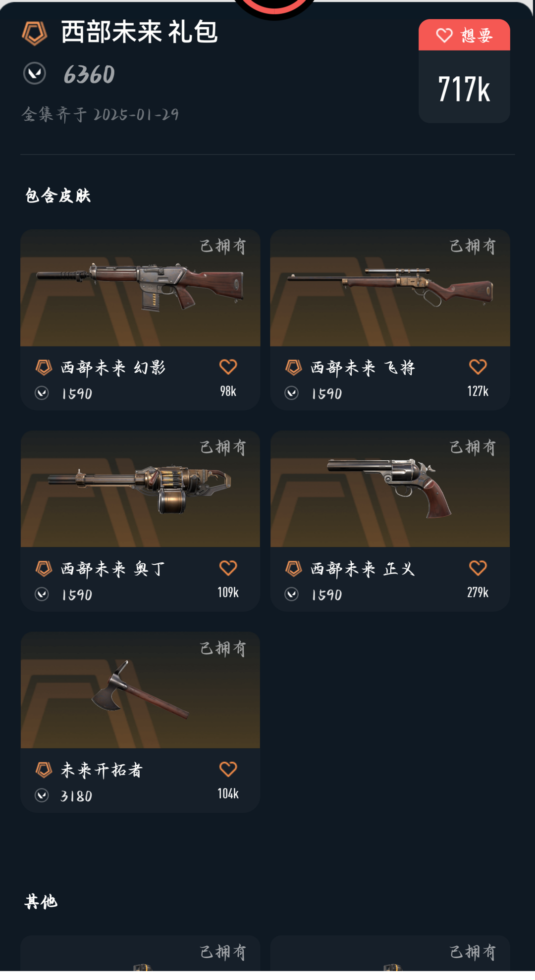
Task: Open the 未来开拓者 axe thumbnail
Action: (x=140, y=690)
